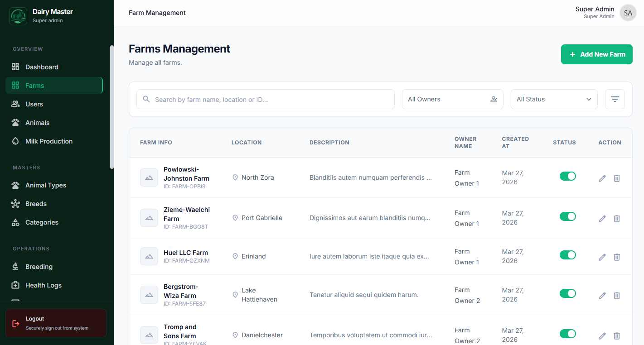Image resolution: width=644 pixels, height=345 pixels.
Task: Click pencil icon for Huel LLC Farm
Action: (x=602, y=257)
